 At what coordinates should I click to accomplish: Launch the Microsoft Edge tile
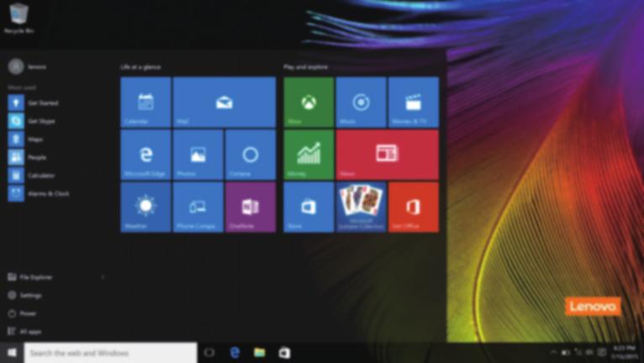point(145,155)
